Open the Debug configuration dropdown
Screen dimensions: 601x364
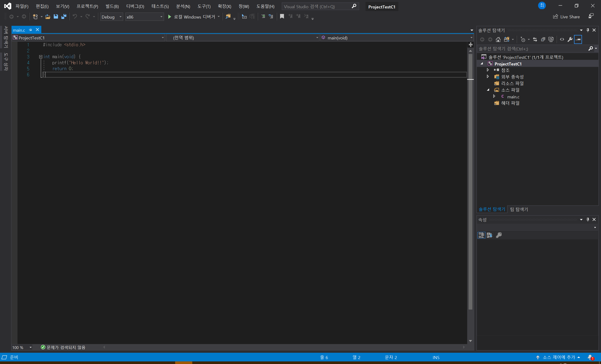click(x=112, y=17)
